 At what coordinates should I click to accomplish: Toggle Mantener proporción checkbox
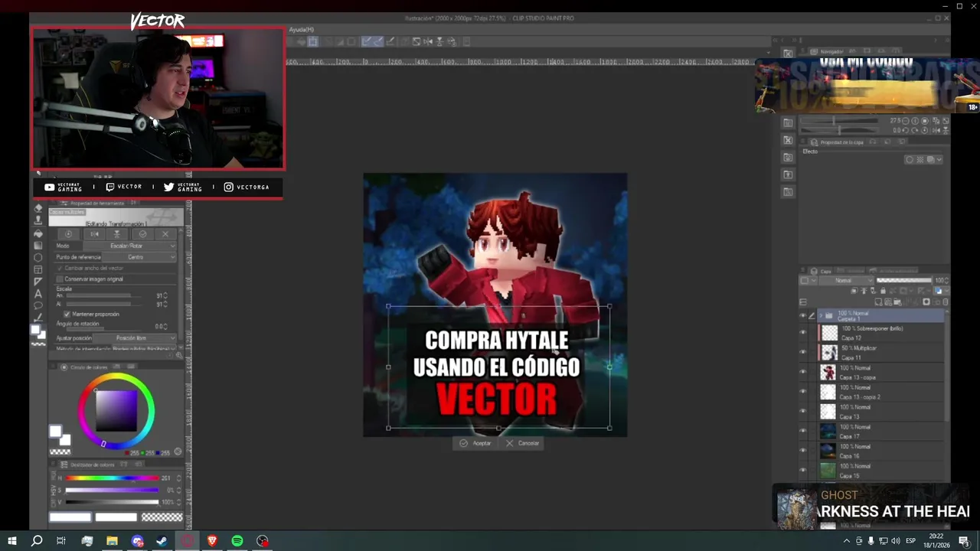point(67,315)
